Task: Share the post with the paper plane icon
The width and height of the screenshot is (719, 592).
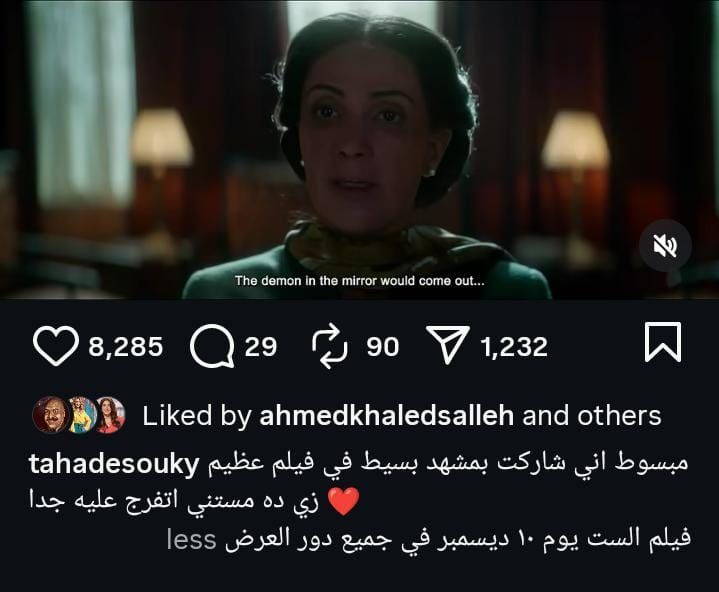Action: (448, 344)
